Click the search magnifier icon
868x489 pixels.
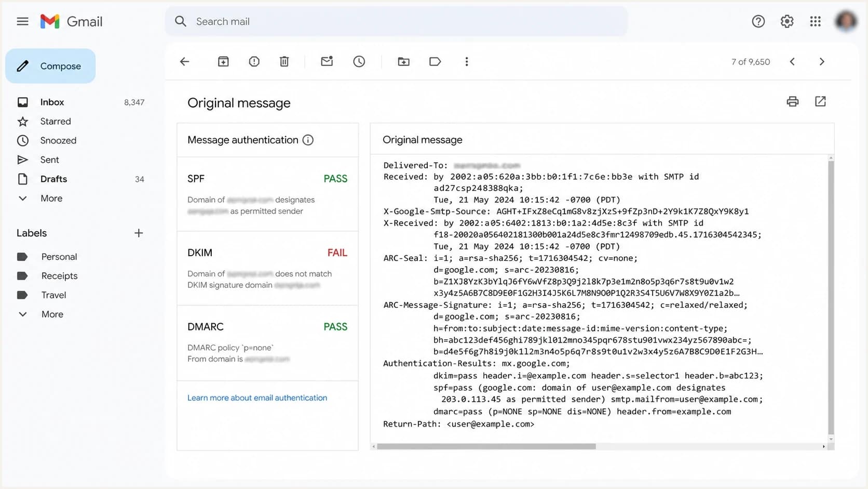tap(180, 21)
